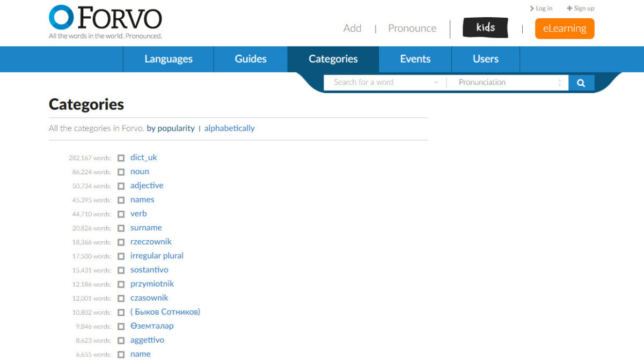The height and width of the screenshot is (364, 644).
Task: Click the square icon beside adjective
Action: [121, 186]
